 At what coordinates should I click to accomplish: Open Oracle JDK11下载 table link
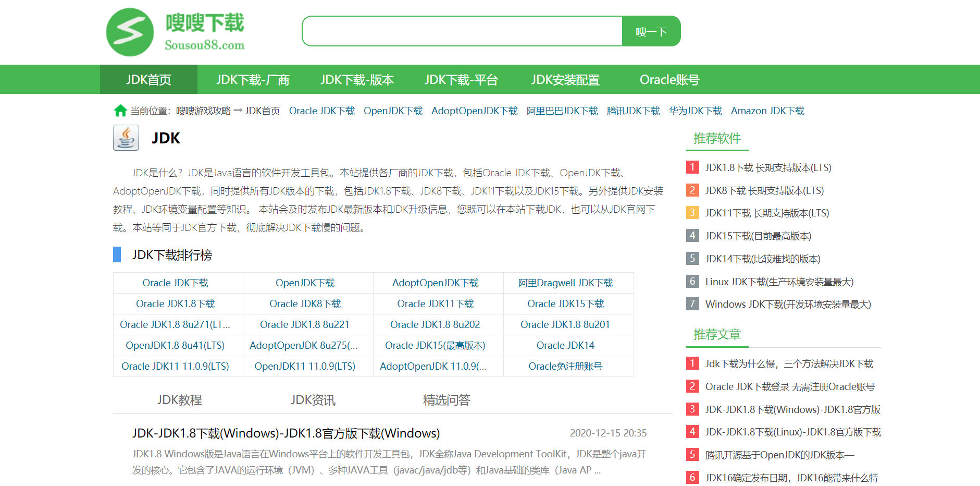(x=436, y=303)
